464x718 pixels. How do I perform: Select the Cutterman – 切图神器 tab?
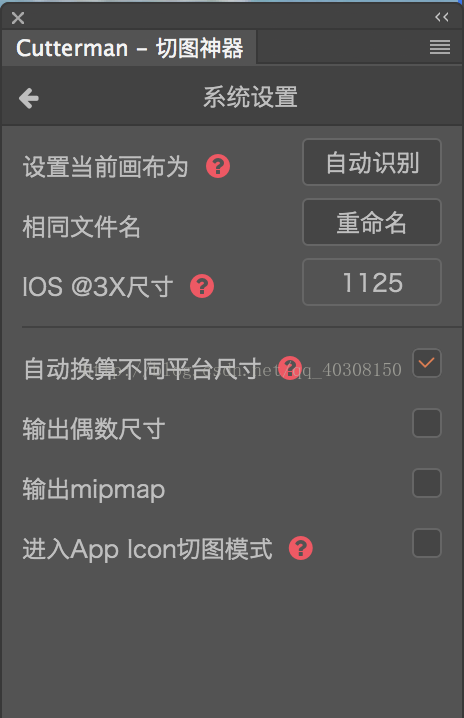pyautogui.click(x=130, y=48)
